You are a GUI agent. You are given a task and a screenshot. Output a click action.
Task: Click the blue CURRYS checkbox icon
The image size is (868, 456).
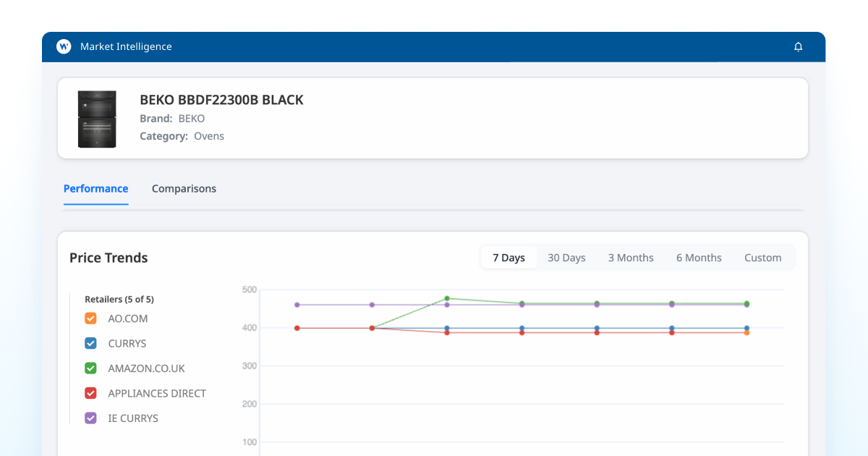[90, 343]
